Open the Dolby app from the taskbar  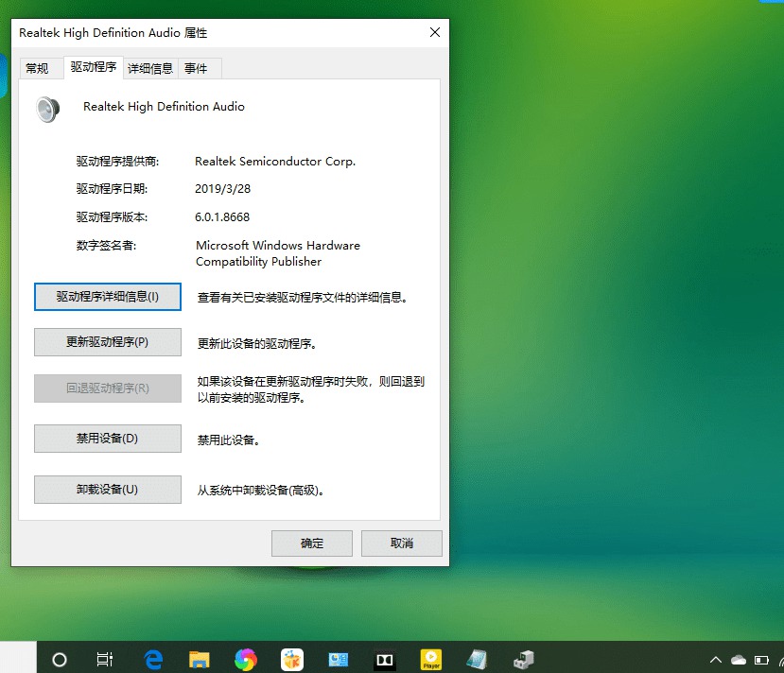click(385, 660)
